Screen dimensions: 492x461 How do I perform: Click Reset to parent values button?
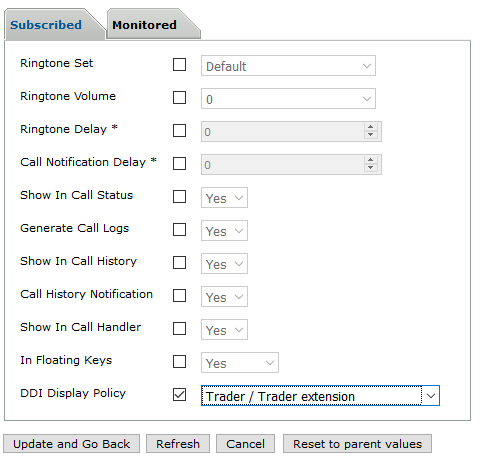(x=357, y=444)
